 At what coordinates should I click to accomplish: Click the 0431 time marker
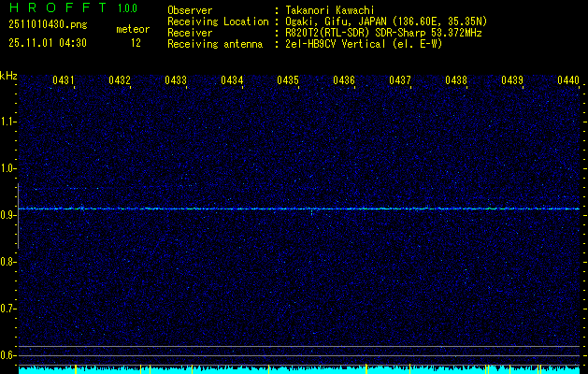[x=64, y=81]
